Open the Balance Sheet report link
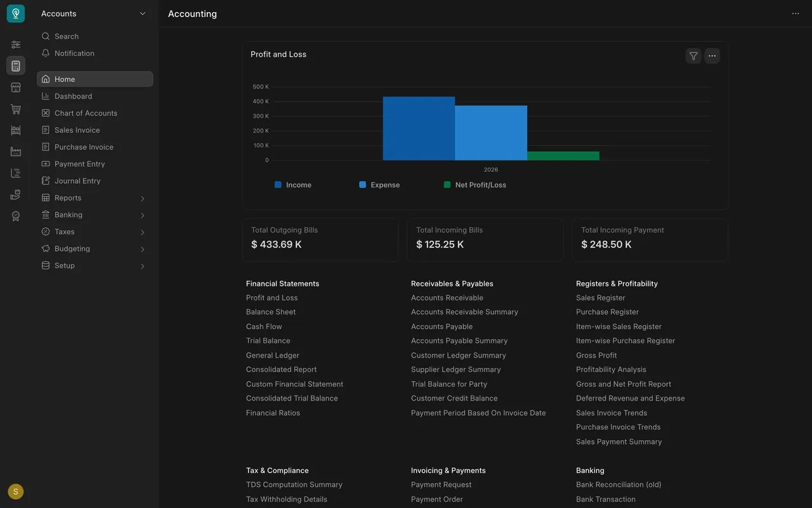 coord(271,312)
